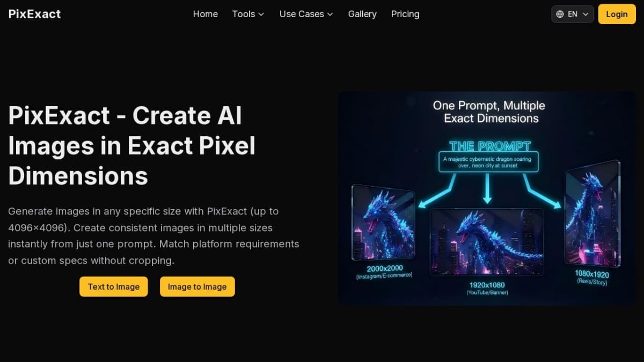Select the 1920x1080 widescreen dragon image
Viewport: 644px width, 362px height.
click(486, 241)
